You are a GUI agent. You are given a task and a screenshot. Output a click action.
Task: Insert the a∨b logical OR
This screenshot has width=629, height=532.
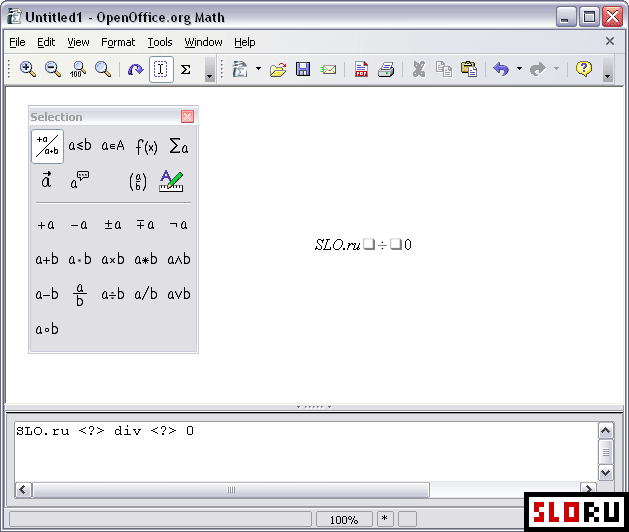(x=179, y=294)
